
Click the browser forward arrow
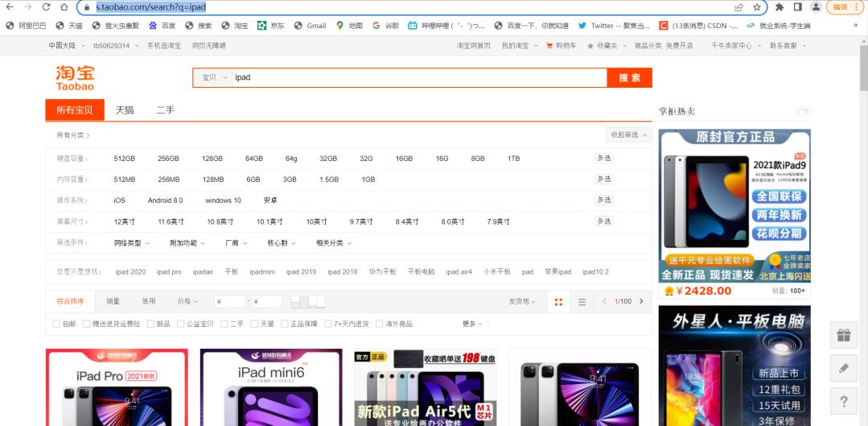pos(27,7)
